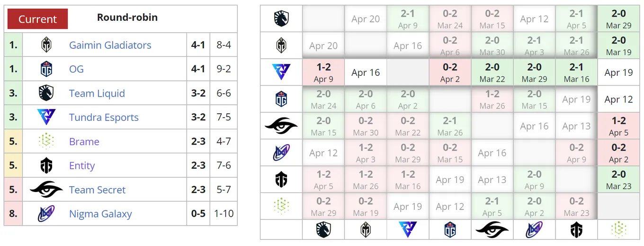Open the Team Secret team link
644x246 pixels.
click(x=97, y=190)
